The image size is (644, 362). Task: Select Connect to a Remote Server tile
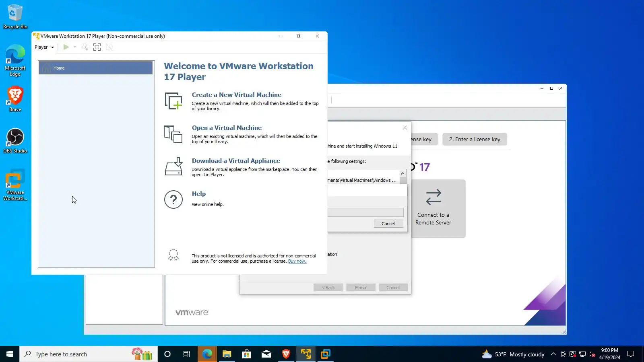[x=433, y=208]
